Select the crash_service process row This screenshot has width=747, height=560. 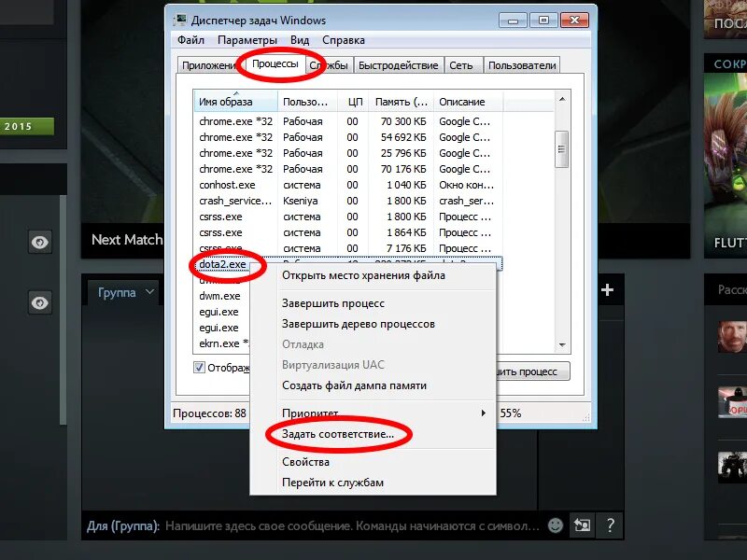point(350,201)
